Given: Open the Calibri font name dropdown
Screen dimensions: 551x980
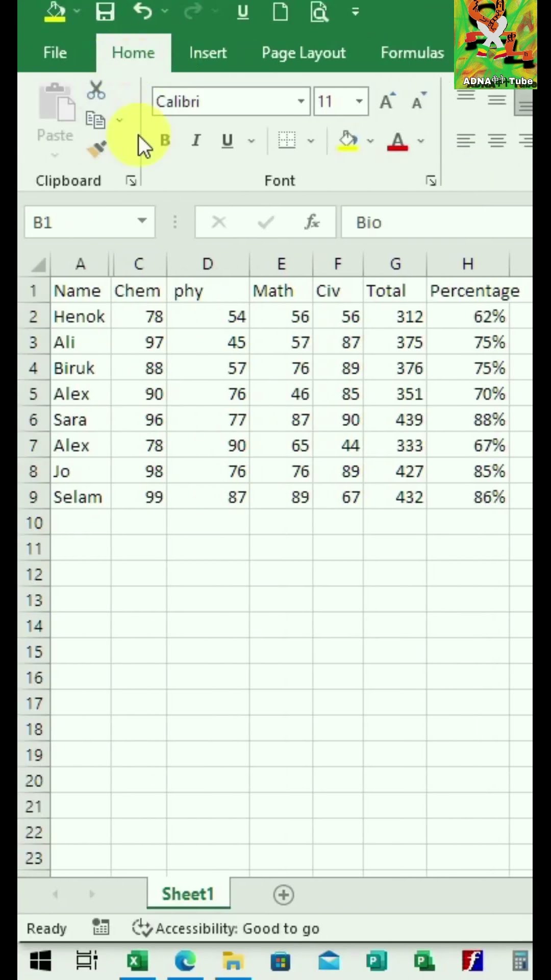Looking at the screenshot, I should tap(301, 101).
